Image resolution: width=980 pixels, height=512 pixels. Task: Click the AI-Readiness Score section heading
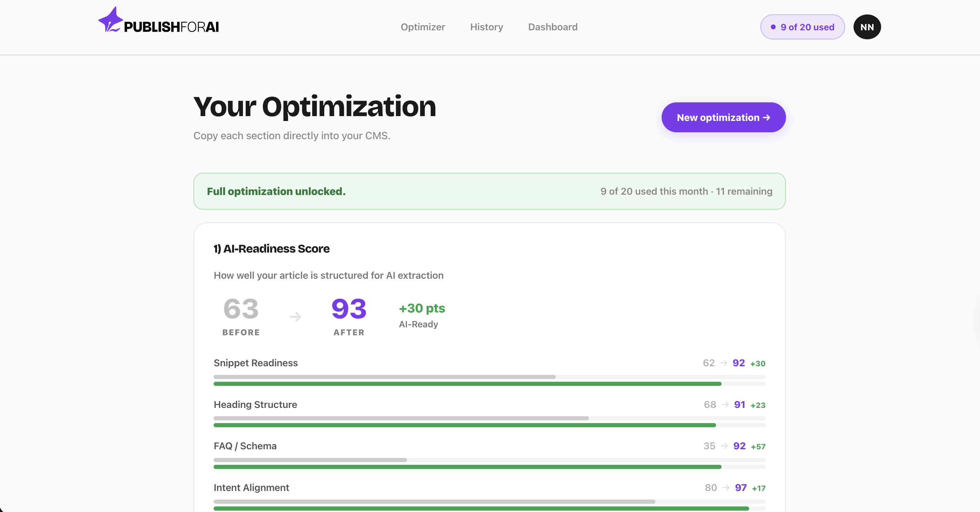pyautogui.click(x=271, y=248)
